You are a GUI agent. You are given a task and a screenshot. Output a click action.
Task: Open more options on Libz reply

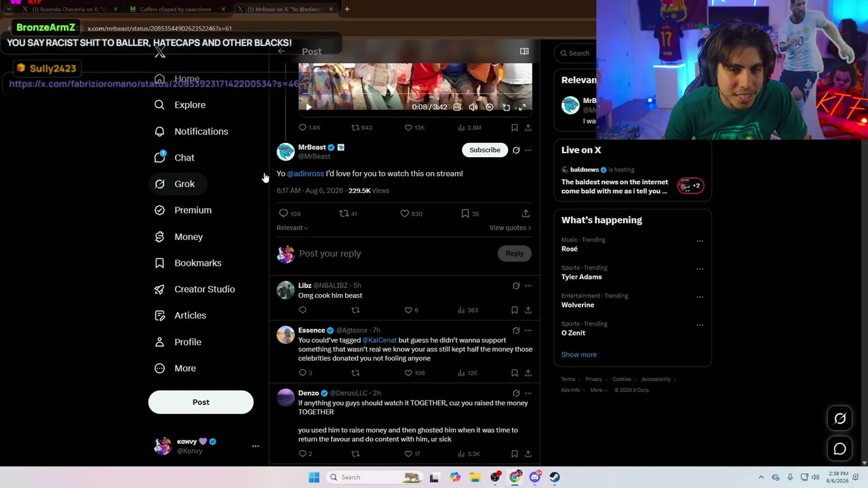tap(528, 285)
